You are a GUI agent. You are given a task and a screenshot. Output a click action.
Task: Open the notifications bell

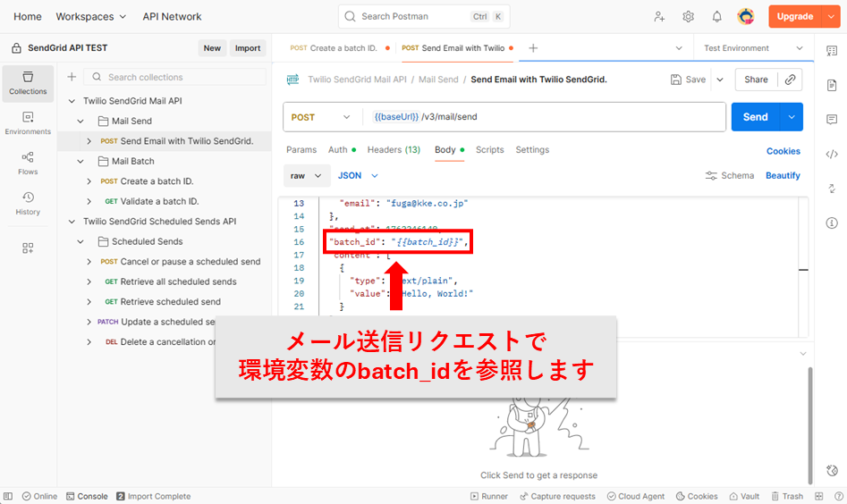point(716,17)
